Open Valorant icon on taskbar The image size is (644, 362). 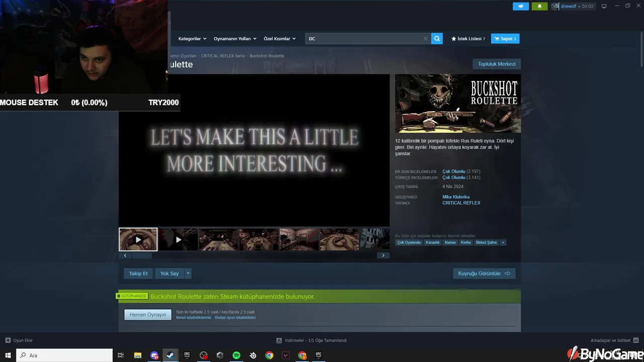tap(286, 355)
